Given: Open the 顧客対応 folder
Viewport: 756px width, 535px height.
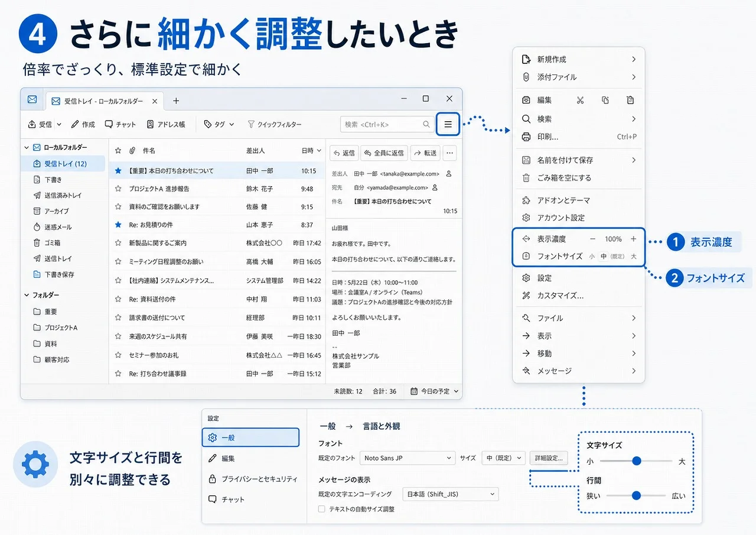Looking at the screenshot, I should pos(63,359).
